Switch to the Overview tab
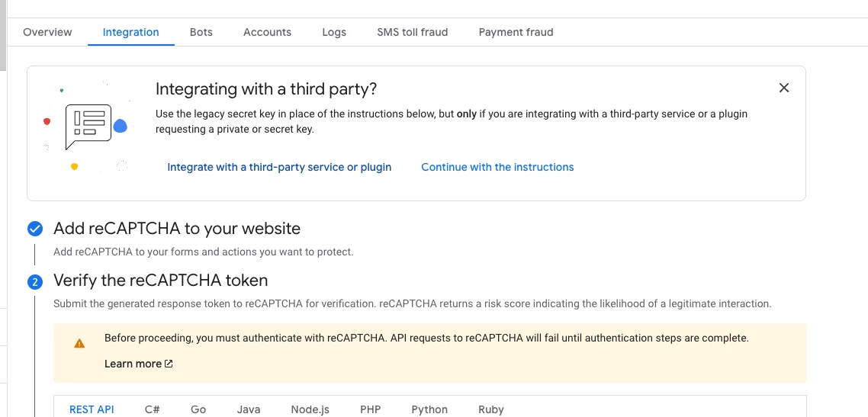This screenshot has width=868, height=417. click(47, 32)
